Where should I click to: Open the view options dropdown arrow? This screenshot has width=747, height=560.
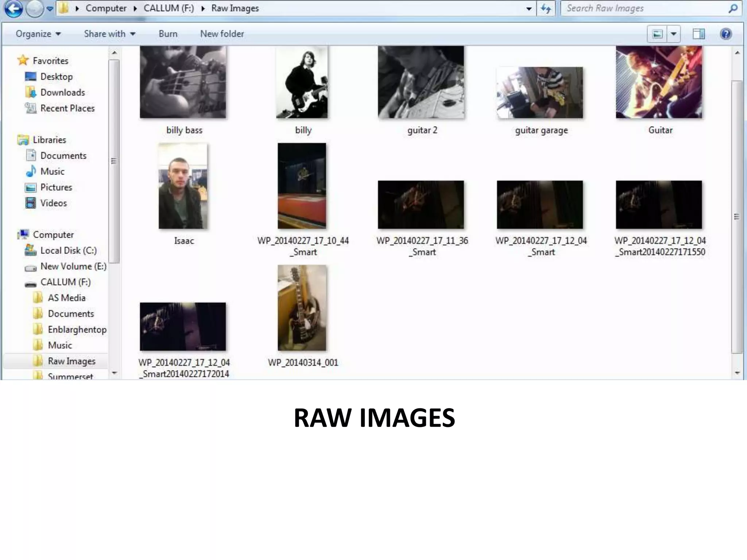674,34
